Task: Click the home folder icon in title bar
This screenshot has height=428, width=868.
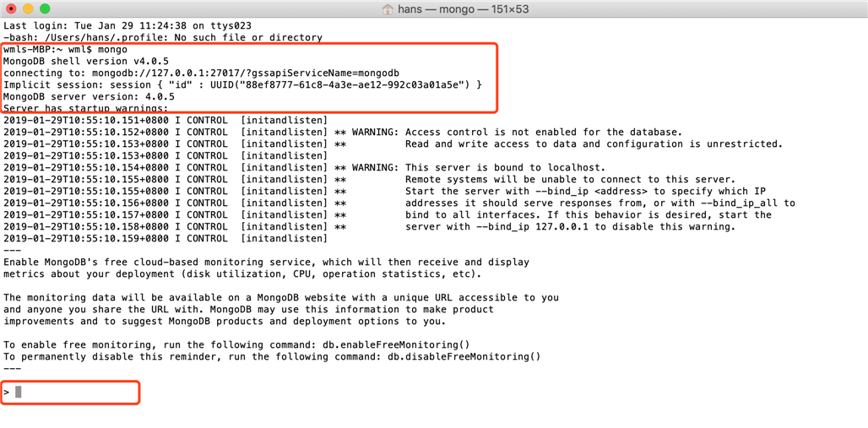Action: pyautogui.click(x=388, y=9)
